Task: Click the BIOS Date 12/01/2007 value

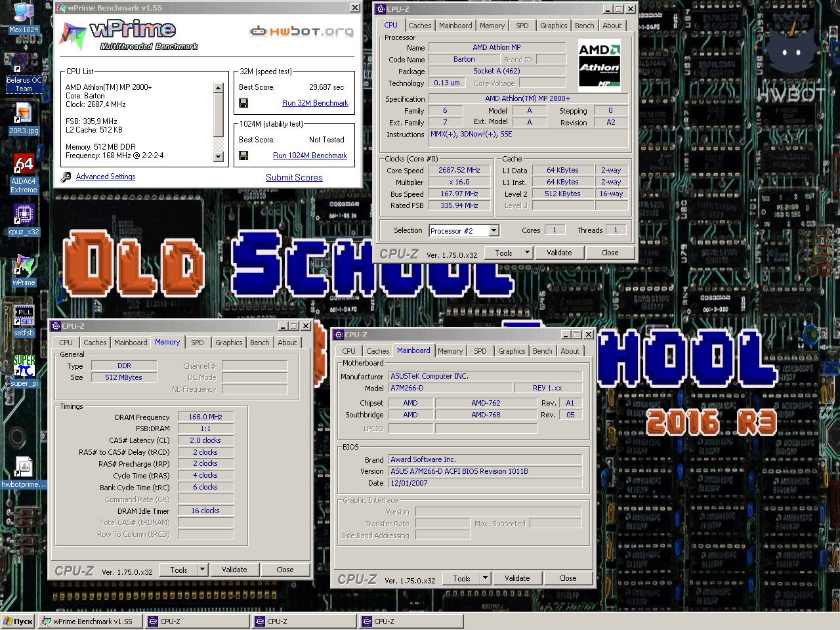Action: 486,483
